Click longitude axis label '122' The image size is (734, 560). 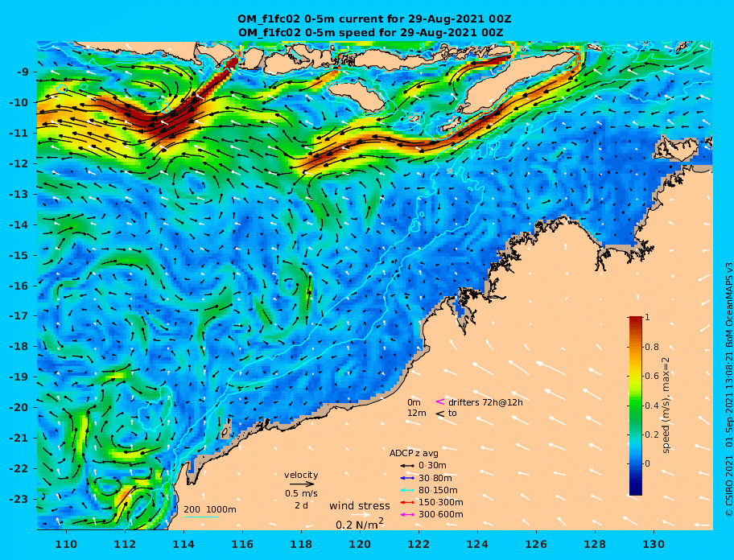point(419,544)
